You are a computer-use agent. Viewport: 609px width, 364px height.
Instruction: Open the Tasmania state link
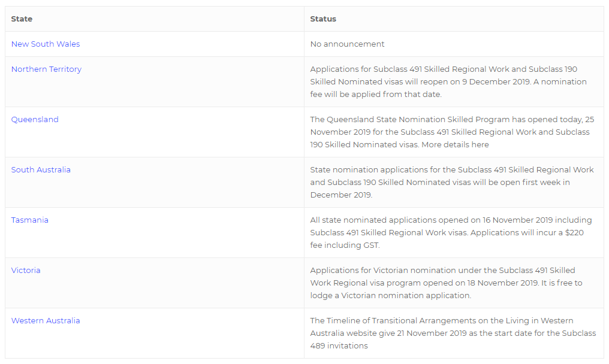[30, 220]
